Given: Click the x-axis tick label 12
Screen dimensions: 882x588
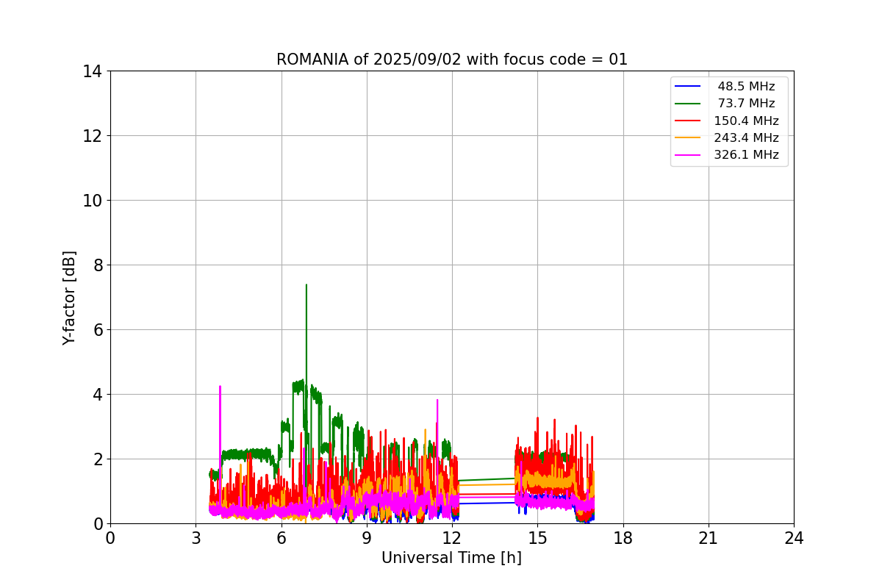Looking at the screenshot, I should [452, 538].
